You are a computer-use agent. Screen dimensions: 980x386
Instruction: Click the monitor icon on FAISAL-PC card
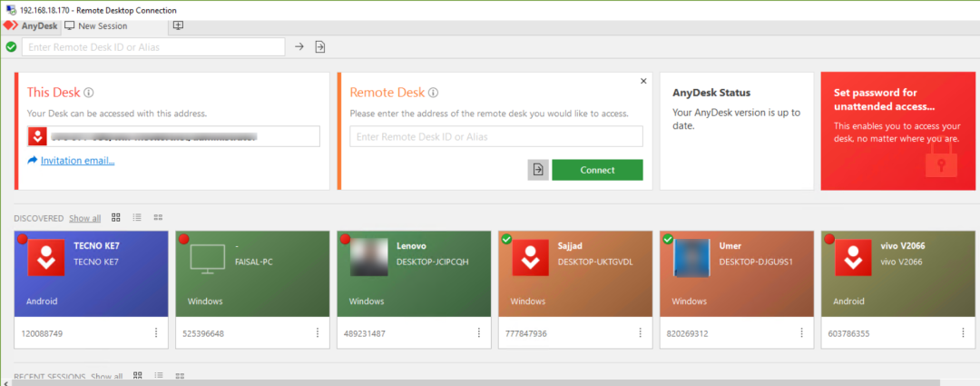click(x=208, y=261)
